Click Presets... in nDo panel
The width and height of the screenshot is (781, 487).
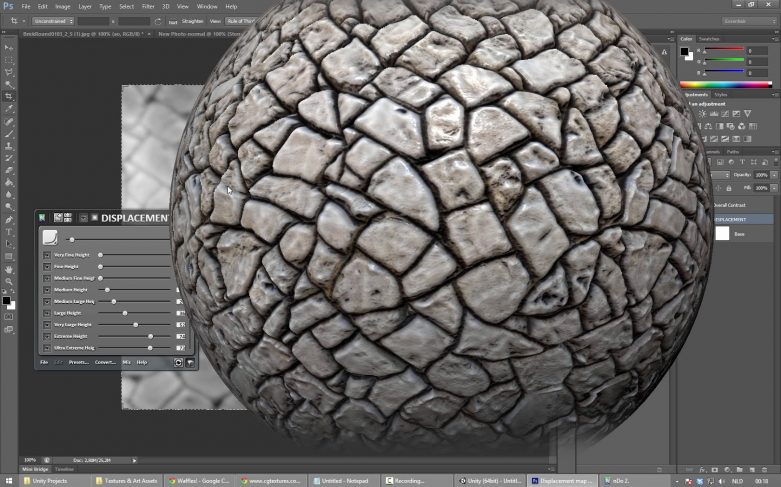coord(79,363)
